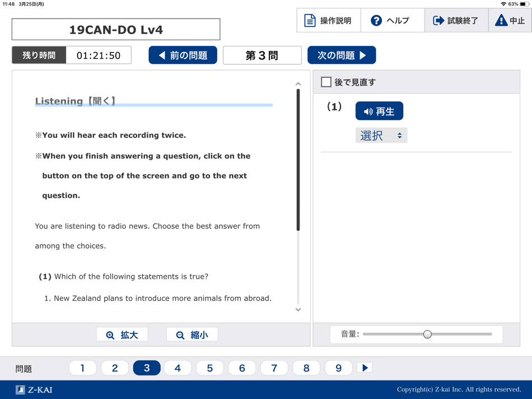This screenshot has width=532, height=399.
Task: Go to the previous question (前の問題)
Action: tap(183, 55)
